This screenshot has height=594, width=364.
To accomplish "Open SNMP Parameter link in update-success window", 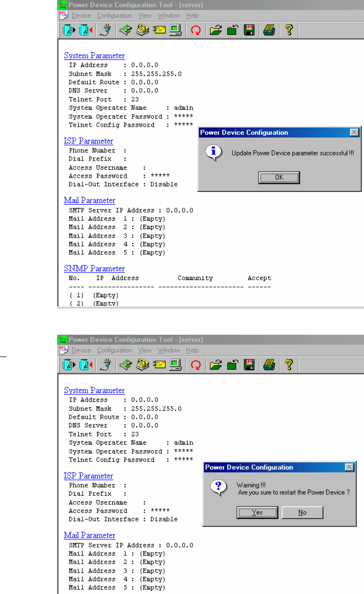I will 94,268.
